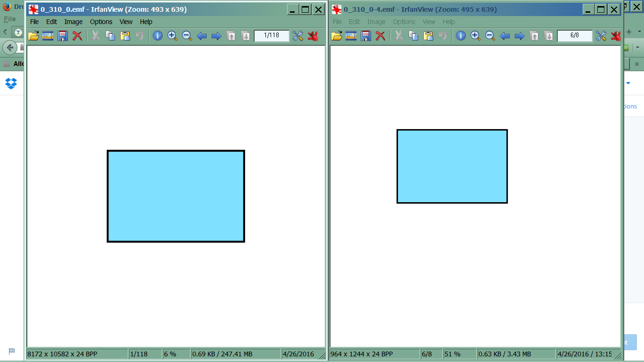
Task: Click the 6/8 page number field
Action: [x=574, y=36]
